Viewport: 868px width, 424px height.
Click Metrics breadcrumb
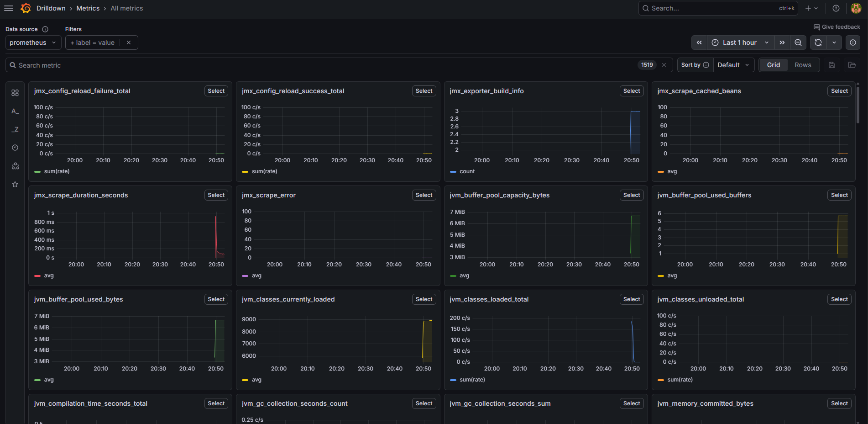(x=88, y=8)
